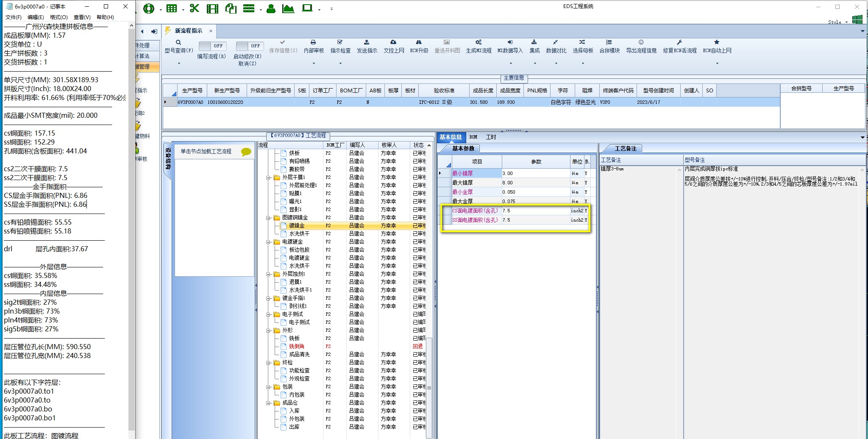Click the 选择母板 shuffle icon
Viewport: 868px width, 439px height.
pos(582,42)
